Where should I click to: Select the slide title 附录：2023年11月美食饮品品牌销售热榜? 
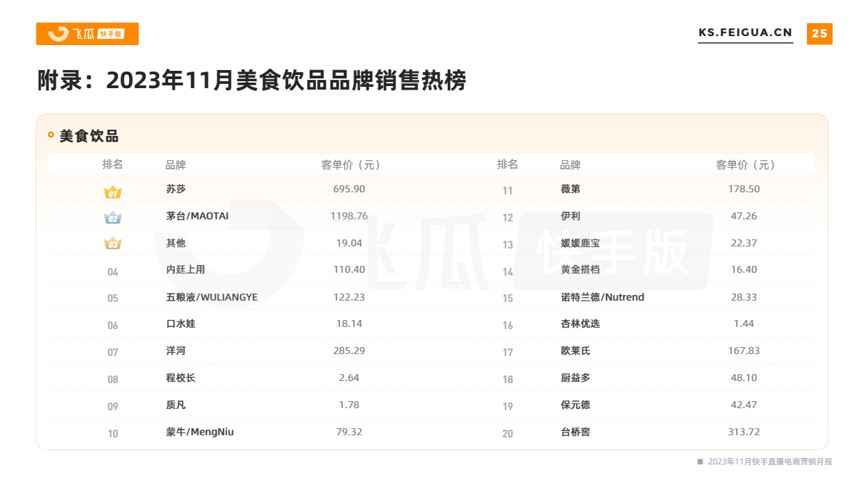(251, 81)
